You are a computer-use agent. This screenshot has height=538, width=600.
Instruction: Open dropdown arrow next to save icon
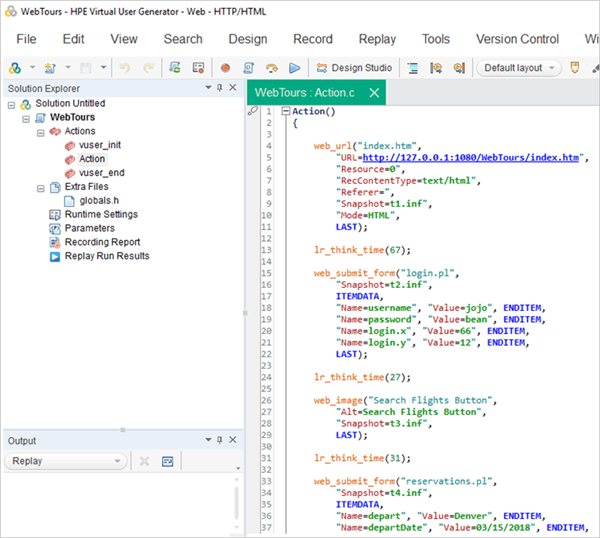point(103,67)
